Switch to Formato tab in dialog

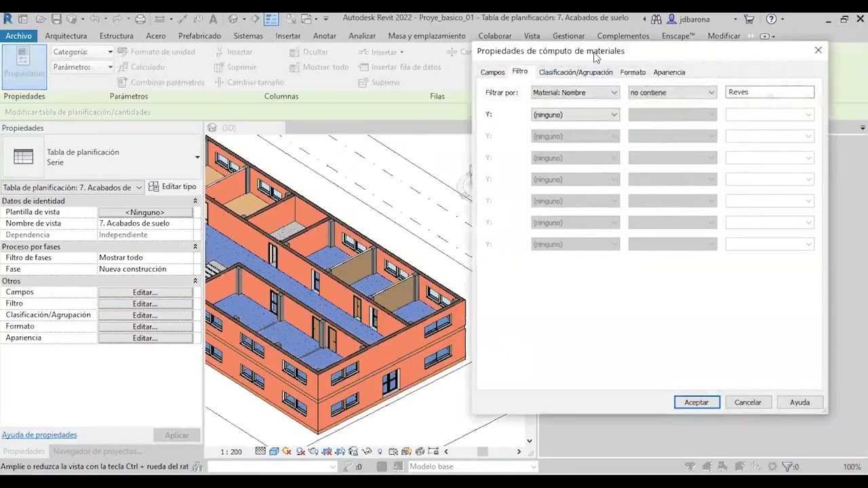633,72
